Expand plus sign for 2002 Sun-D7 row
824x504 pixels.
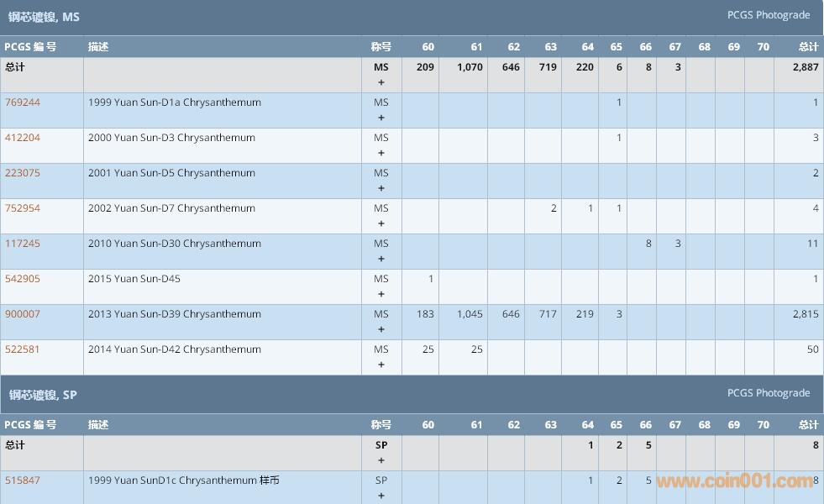click(x=381, y=223)
